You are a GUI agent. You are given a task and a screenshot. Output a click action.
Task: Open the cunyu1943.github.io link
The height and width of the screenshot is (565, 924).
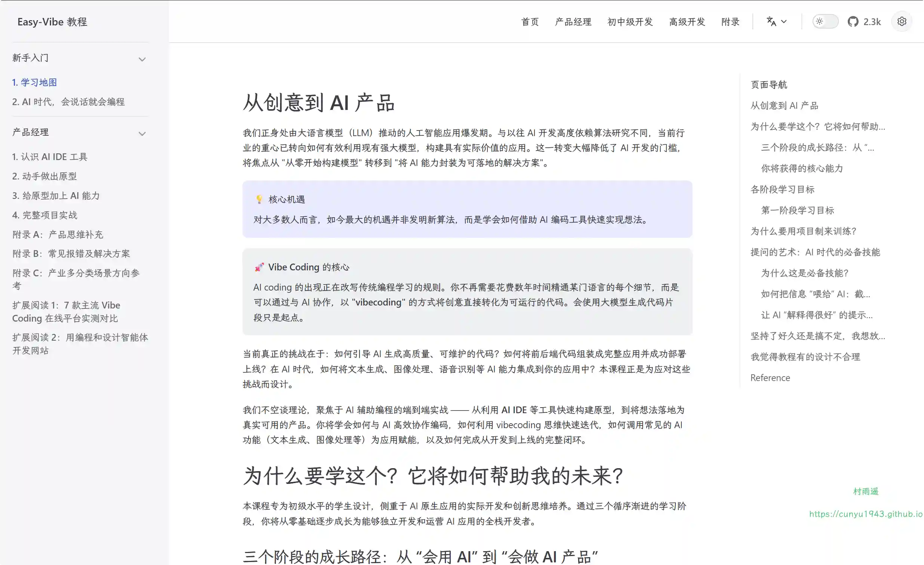[x=865, y=514]
